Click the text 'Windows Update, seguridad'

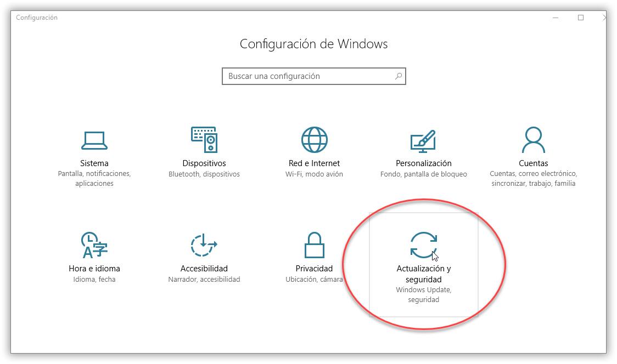(x=424, y=295)
